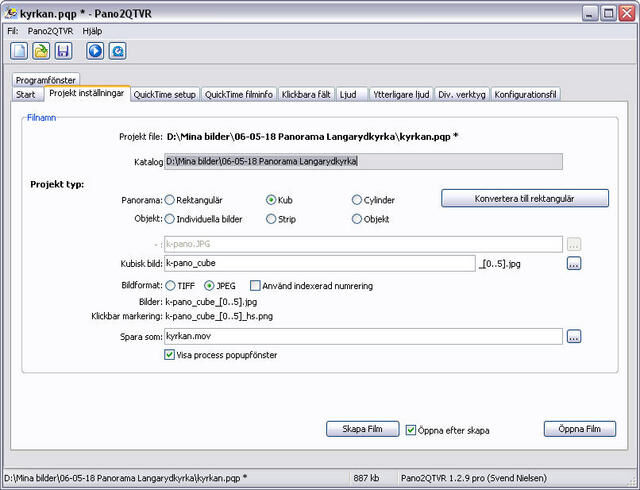Click the New project toolbar icon
The image size is (640, 490).
[x=19, y=51]
